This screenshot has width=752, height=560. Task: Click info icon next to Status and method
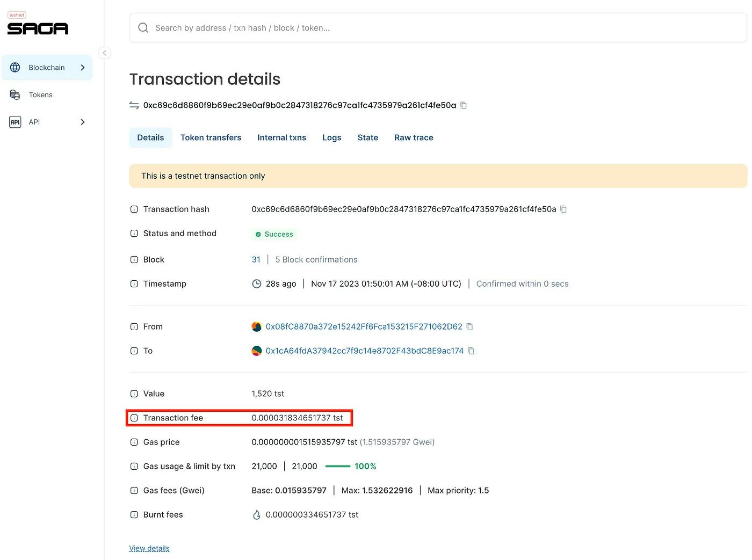[134, 234]
